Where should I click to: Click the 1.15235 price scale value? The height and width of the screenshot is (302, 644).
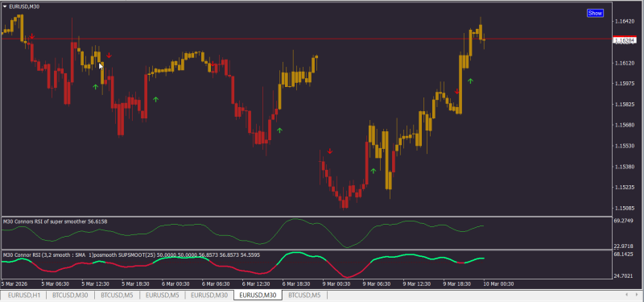pos(625,188)
